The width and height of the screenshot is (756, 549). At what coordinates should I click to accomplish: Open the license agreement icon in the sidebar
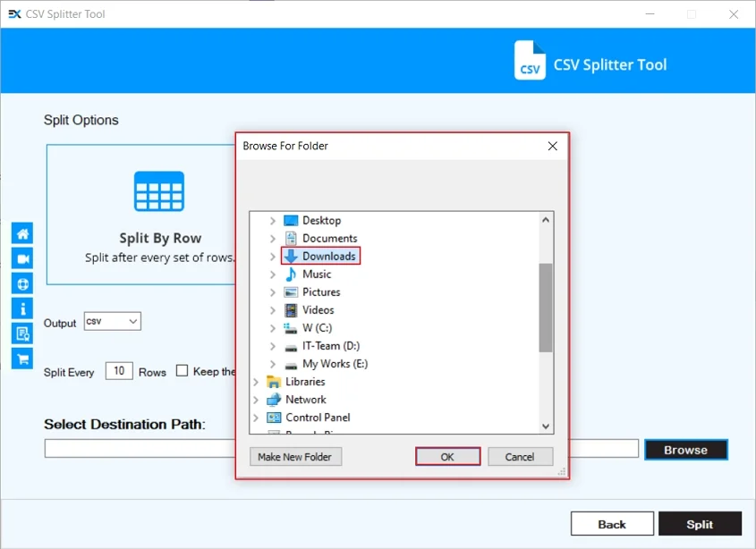coord(21,333)
